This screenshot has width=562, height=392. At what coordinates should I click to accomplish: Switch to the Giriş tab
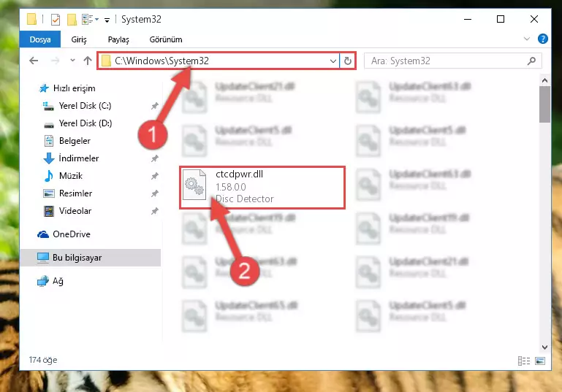[x=78, y=39]
